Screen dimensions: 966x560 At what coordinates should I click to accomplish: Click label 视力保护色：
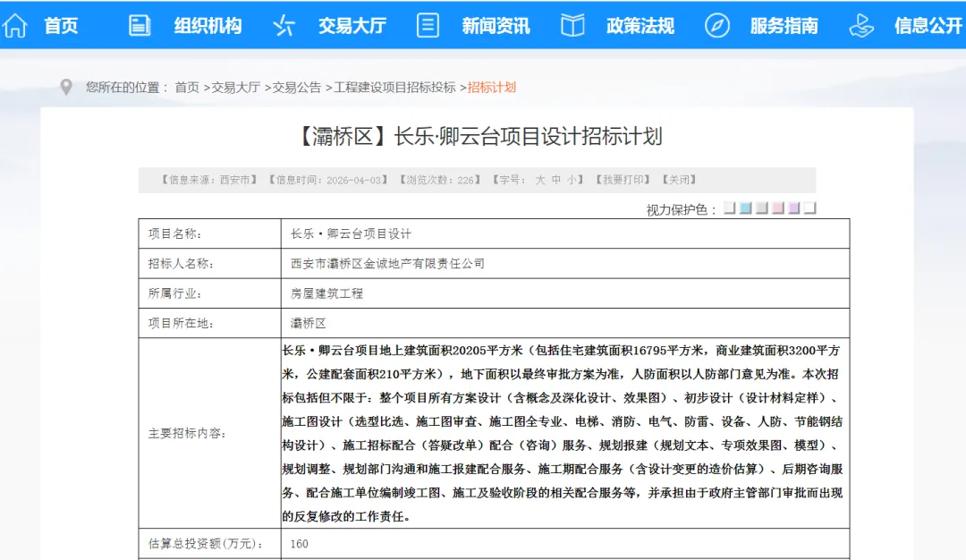(682, 209)
